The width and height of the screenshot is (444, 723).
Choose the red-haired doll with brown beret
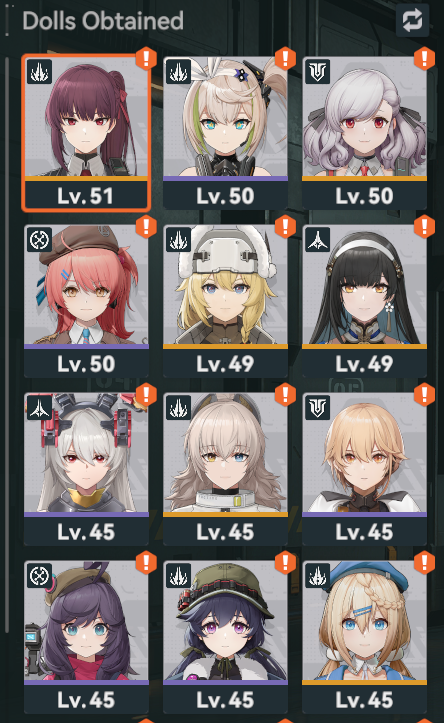coord(86,301)
